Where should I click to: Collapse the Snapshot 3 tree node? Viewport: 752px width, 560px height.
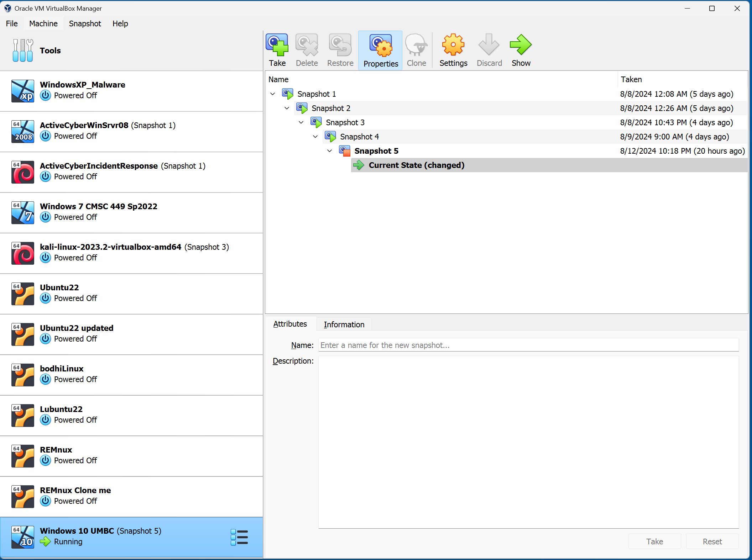click(x=301, y=122)
